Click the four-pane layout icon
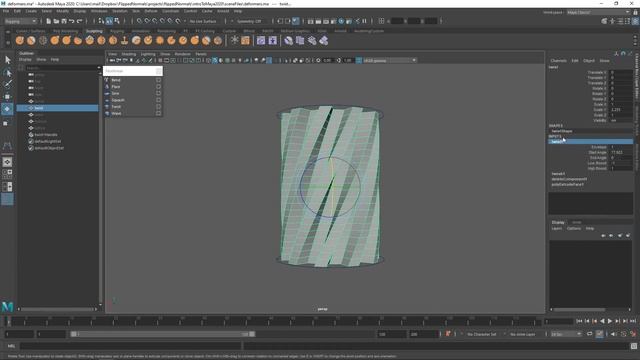Image resolution: width=640 pixels, height=360 pixels. pos(7,174)
